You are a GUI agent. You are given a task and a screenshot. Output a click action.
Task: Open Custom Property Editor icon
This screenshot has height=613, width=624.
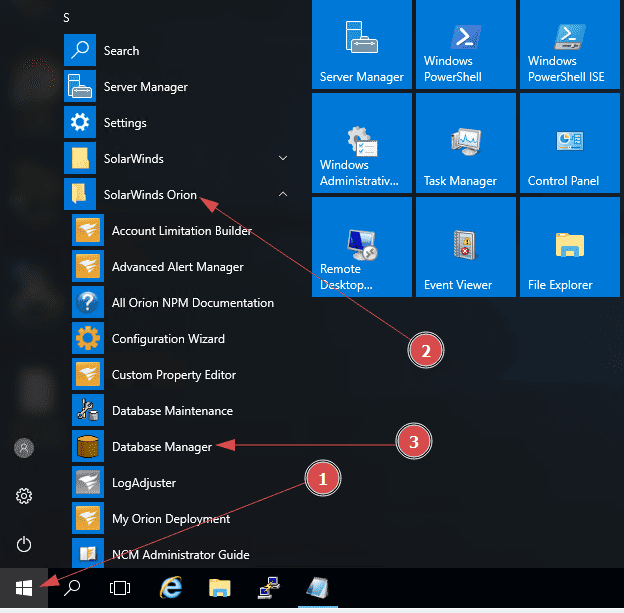click(x=88, y=374)
